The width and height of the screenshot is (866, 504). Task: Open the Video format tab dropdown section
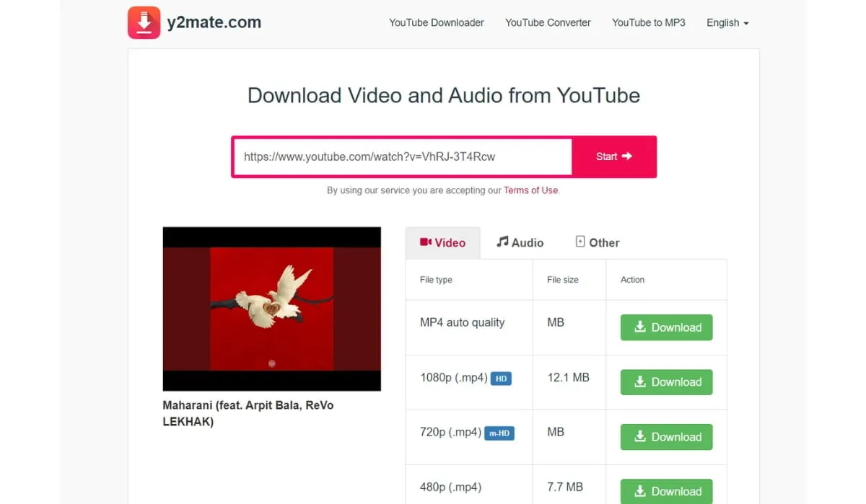point(443,242)
